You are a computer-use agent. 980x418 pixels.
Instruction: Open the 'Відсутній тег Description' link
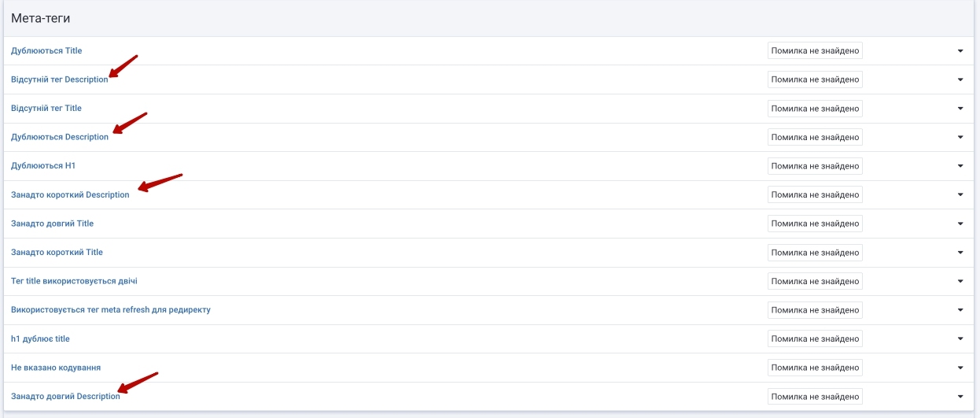coord(59,80)
